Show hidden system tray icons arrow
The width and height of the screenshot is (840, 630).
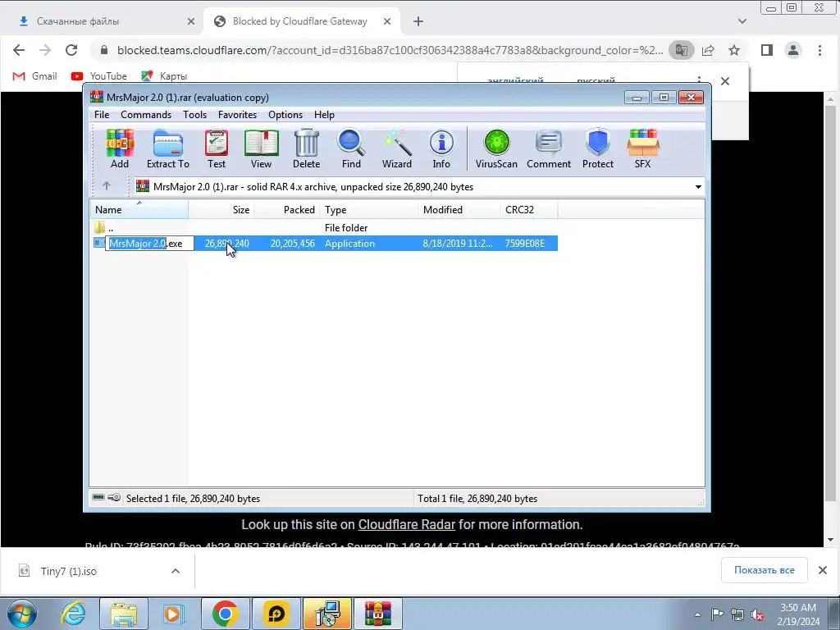(x=697, y=614)
